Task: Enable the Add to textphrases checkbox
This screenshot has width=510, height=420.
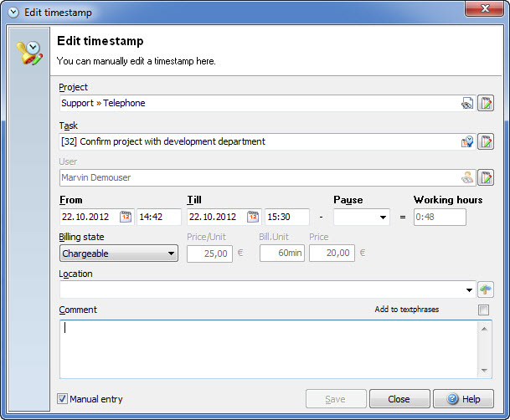Action: point(483,310)
